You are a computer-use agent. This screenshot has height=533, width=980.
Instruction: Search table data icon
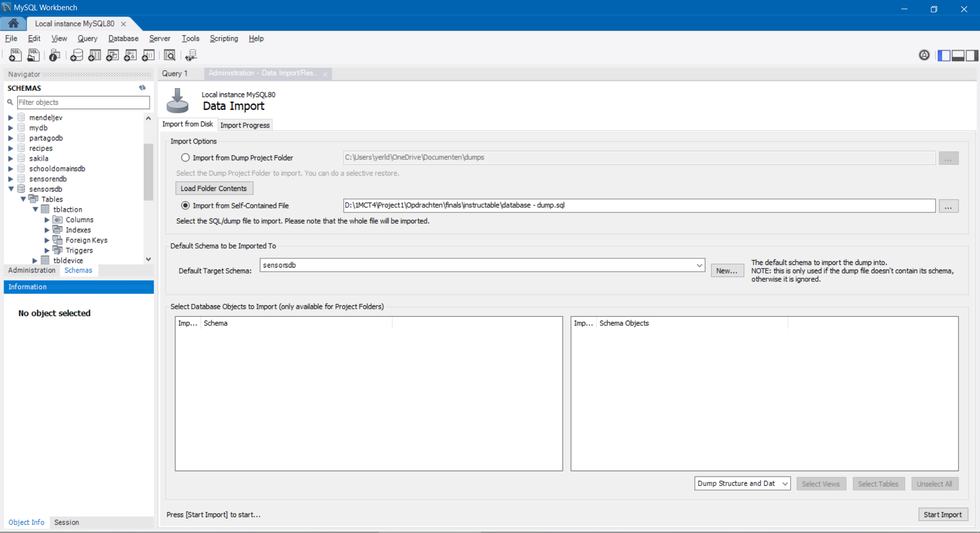[170, 55]
